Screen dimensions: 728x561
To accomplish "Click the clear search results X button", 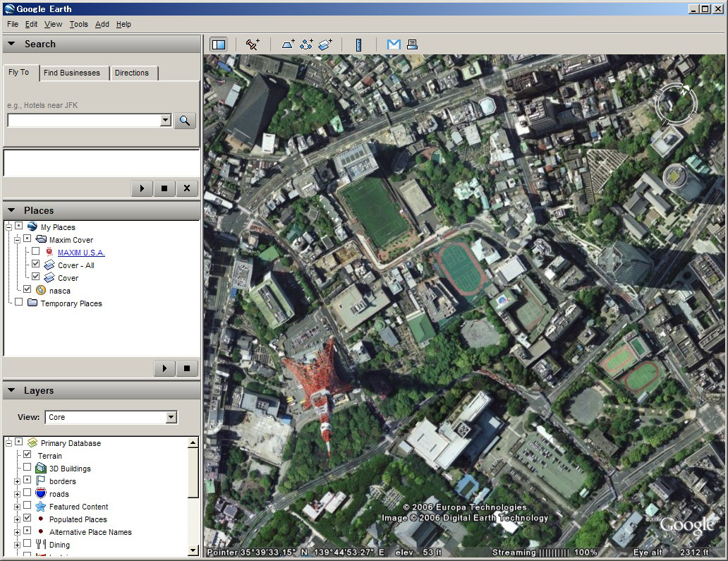I will (x=187, y=188).
